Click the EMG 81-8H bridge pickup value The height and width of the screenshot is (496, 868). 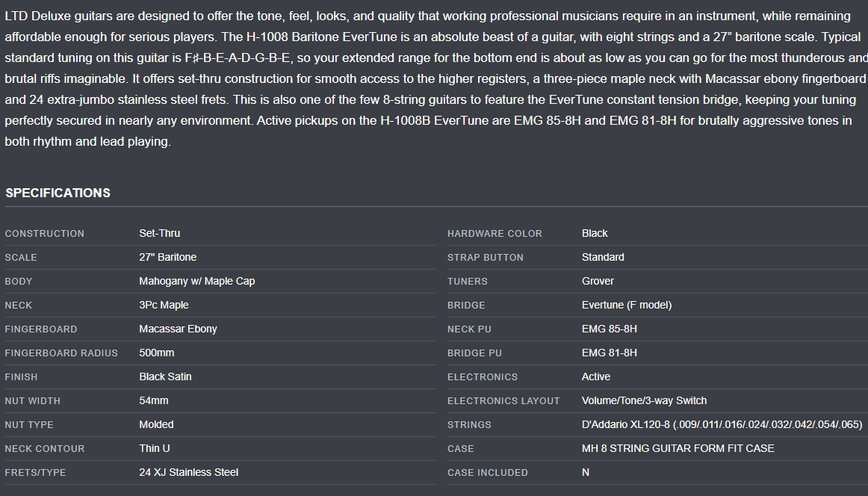pos(609,353)
